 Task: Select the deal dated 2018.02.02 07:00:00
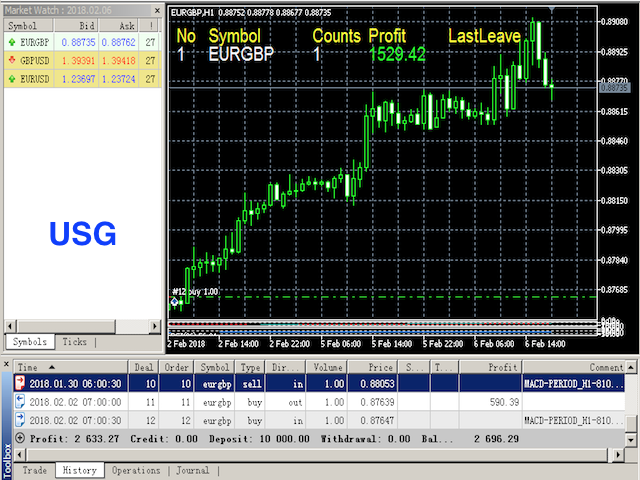[x=319, y=402]
